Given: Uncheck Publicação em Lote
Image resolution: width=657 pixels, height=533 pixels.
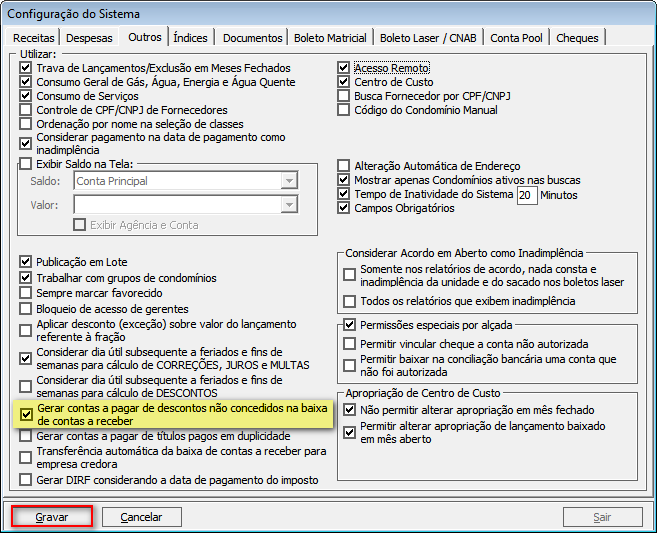Looking at the screenshot, I should coord(26,262).
